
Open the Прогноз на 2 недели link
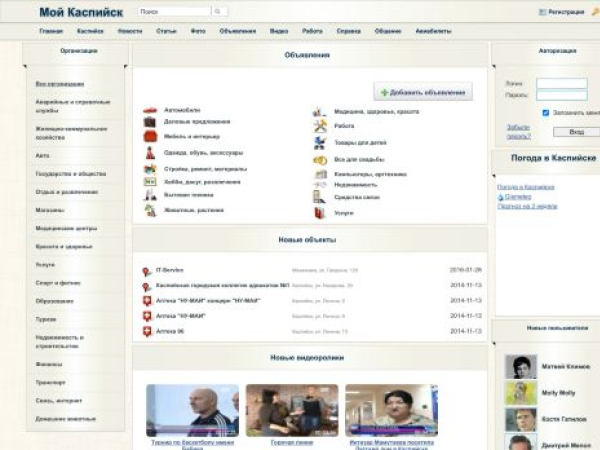[x=527, y=206]
